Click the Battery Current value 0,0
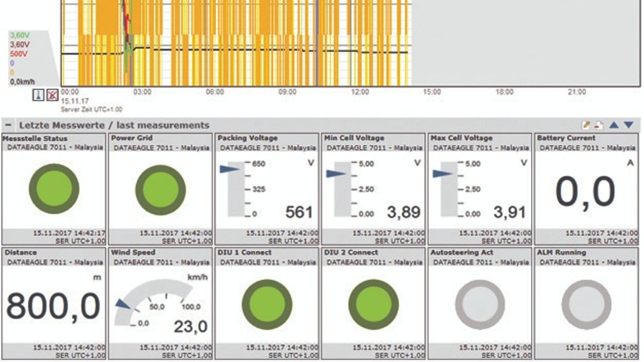644x362 pixels. 585,192
